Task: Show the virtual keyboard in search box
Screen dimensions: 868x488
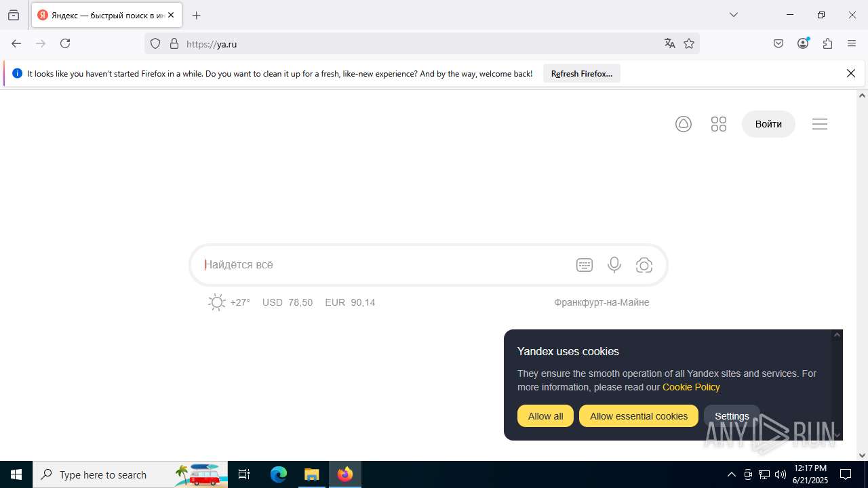Action: pos(585,265)
